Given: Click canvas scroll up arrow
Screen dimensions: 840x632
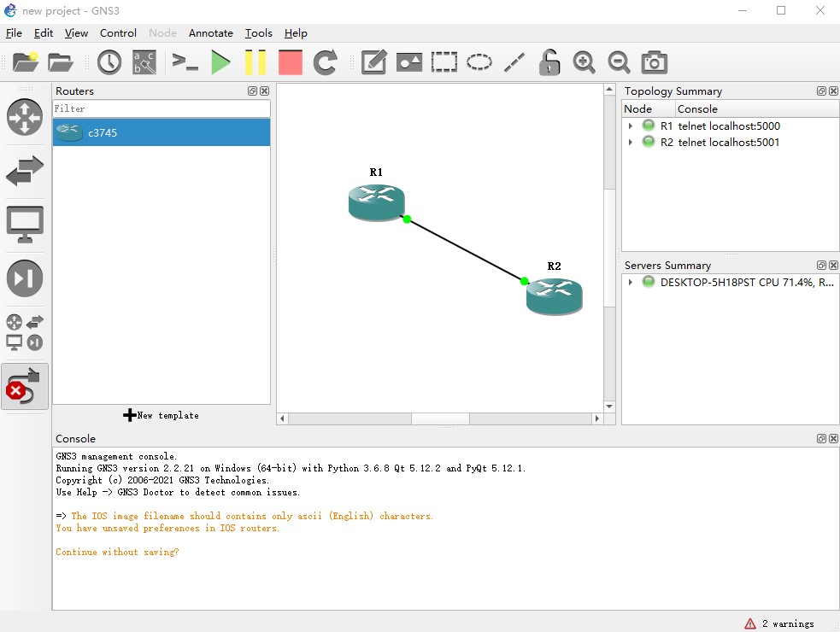Looking at the screenshot, I should 609,90.
